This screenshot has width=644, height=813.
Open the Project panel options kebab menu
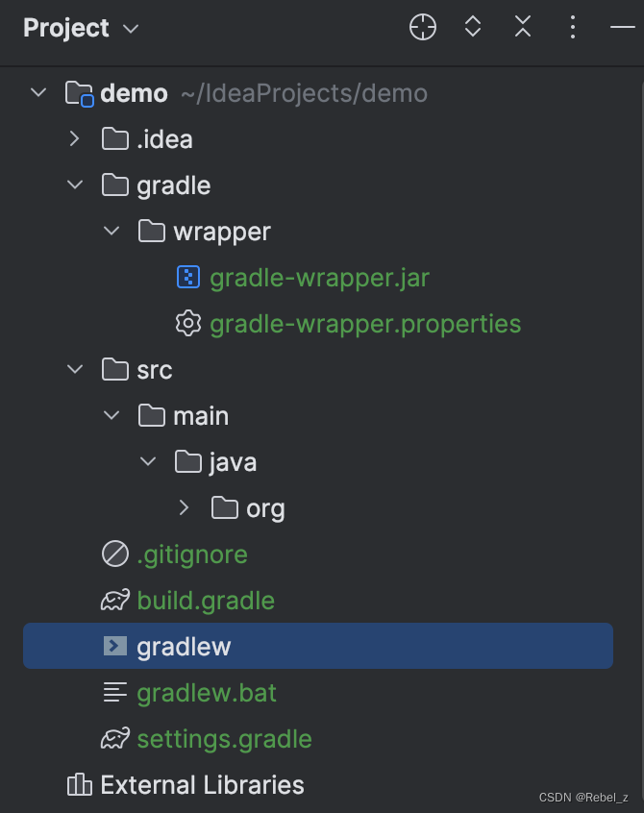tap(572, 27)
